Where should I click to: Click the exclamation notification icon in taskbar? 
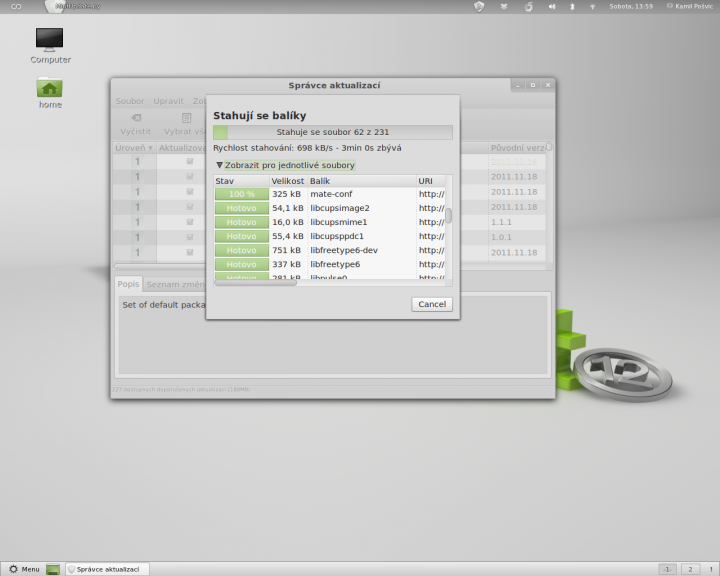click(711, 569)
